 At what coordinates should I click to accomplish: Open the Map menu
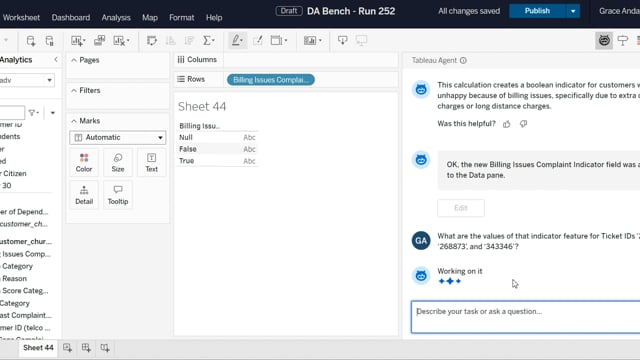[x=150, y=18]
